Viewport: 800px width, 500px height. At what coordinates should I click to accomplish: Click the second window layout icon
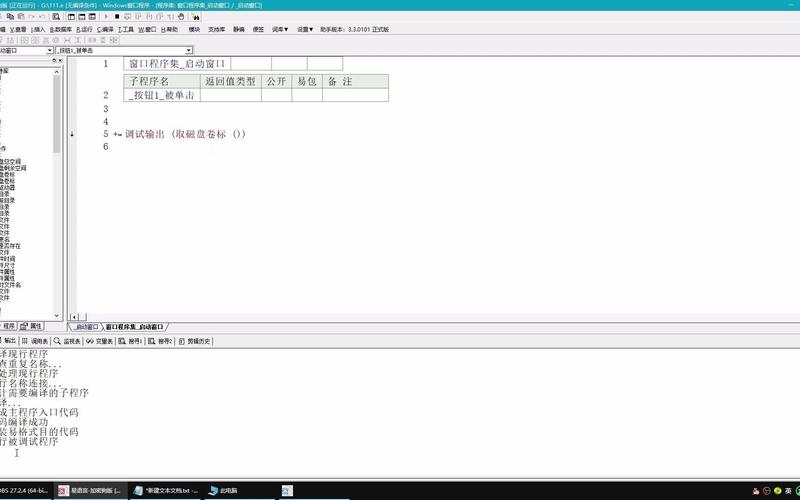pyautogui.click(x=82, y=17)
